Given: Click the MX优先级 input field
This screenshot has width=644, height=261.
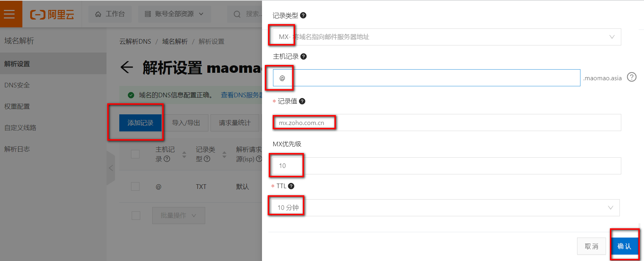Looking at the screenshot, I should [x=447, y=166].
